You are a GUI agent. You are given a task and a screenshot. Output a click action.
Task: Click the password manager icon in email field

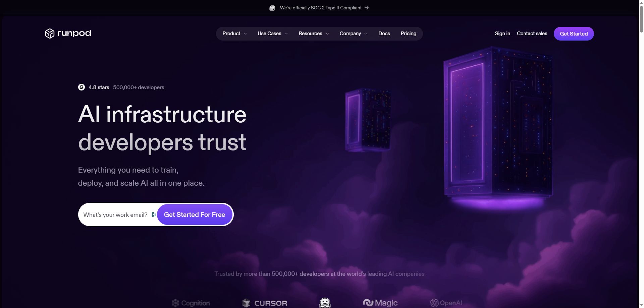click(153, 214)
